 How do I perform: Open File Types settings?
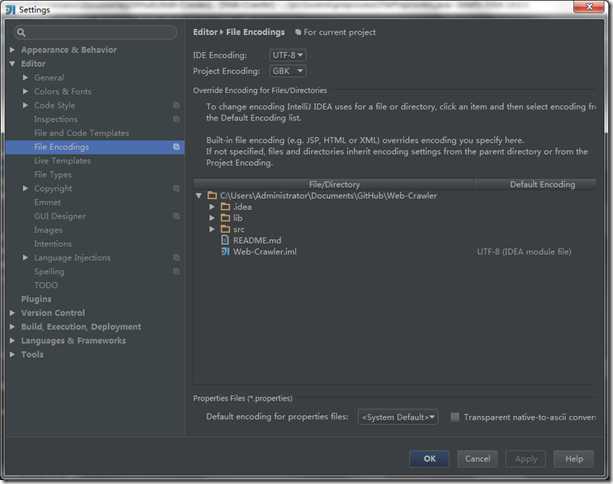coord(53,175)
